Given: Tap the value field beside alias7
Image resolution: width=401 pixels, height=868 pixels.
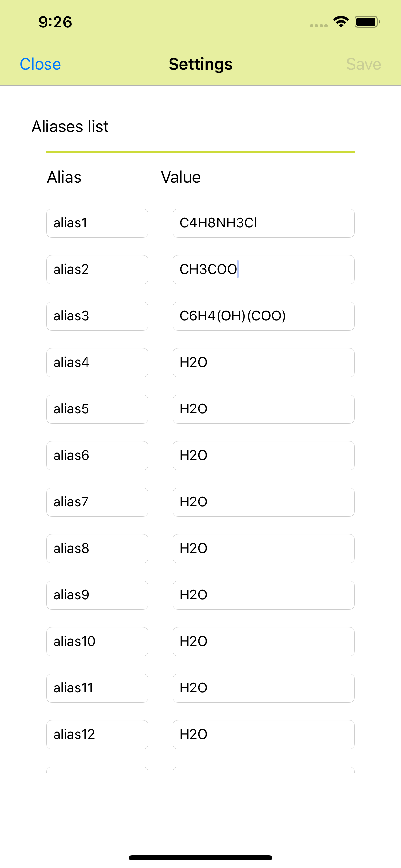Looking at the screenshot, I should (x=263, y=502).
